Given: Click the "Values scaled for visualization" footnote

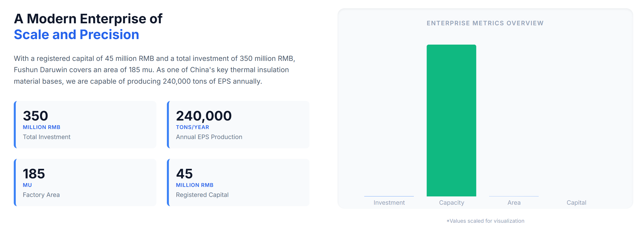Looking at the screenshot, I should 485,221.
